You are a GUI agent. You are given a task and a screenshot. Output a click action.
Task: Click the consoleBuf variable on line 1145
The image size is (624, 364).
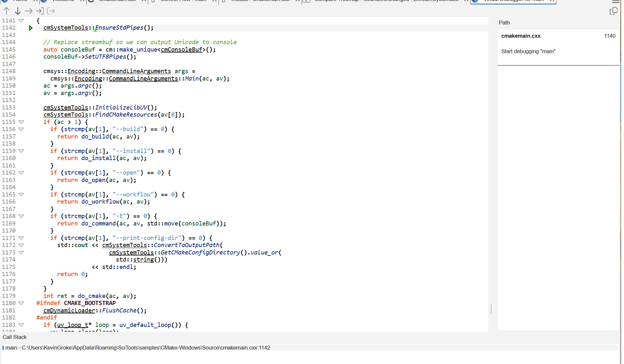pos(78,50)
